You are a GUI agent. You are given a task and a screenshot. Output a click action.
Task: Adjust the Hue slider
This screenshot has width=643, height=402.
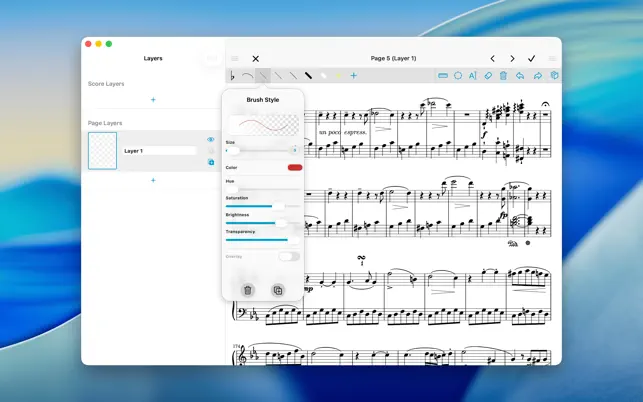[x=263, y=189]
